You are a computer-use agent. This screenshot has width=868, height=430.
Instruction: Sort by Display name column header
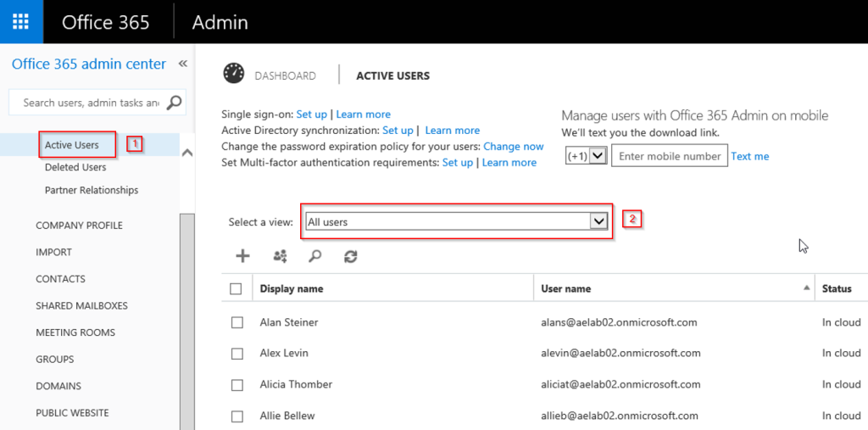(x=292, y=288)
